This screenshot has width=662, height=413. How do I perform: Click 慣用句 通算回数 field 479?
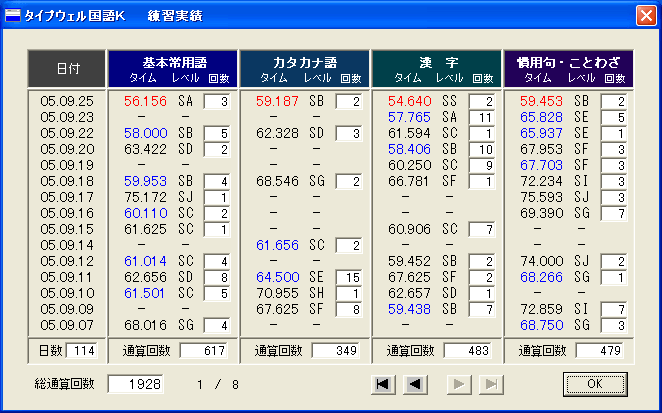coord(599,351)
